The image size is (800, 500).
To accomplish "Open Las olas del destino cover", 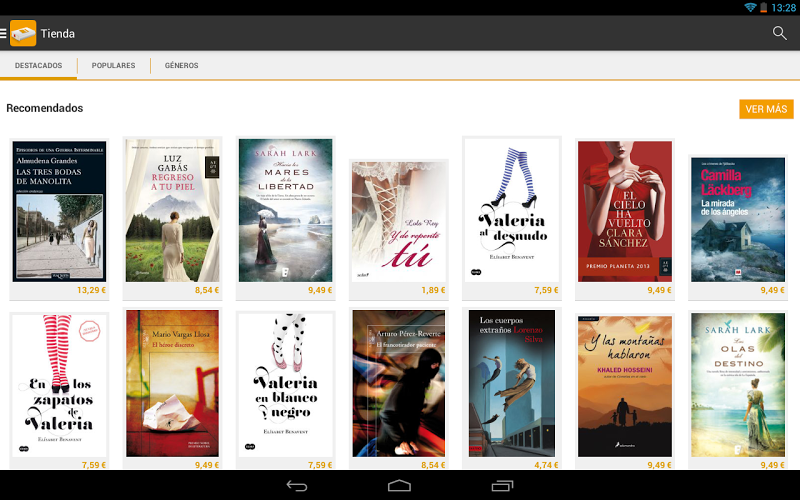I will [738, 385].
